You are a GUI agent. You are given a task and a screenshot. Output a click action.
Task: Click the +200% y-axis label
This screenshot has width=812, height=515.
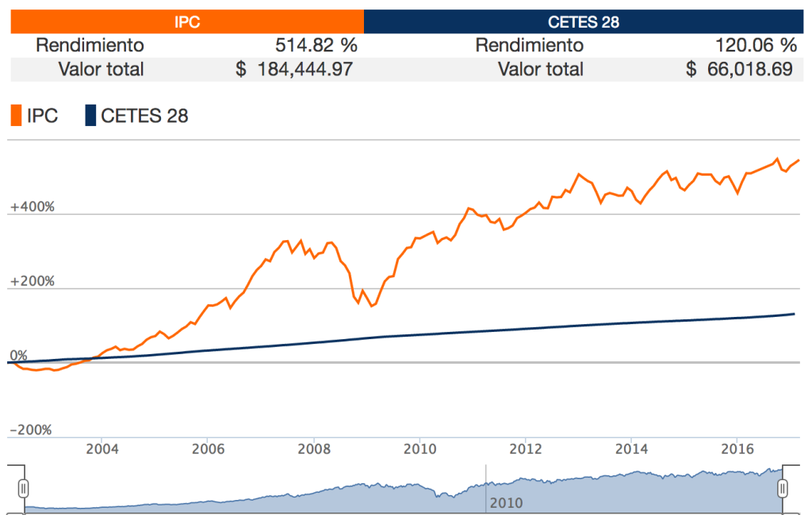coord(32,281)
